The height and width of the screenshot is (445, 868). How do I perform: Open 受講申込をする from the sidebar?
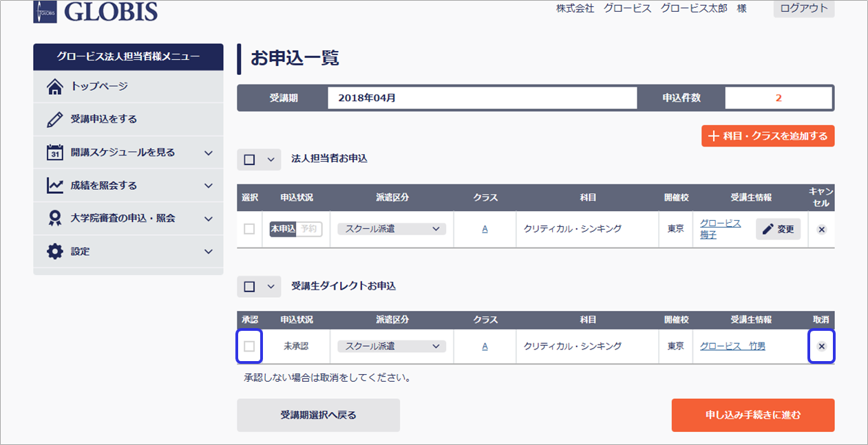point(128,120)
